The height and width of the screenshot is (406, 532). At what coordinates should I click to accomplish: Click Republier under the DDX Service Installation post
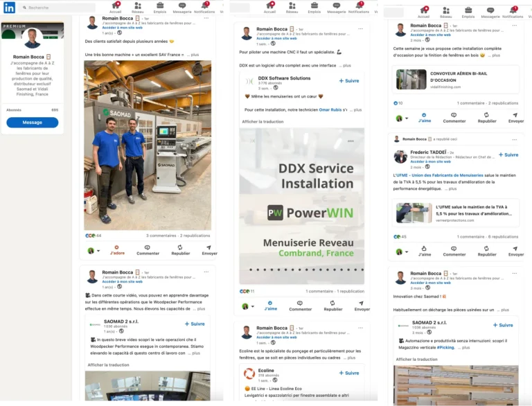333,305
